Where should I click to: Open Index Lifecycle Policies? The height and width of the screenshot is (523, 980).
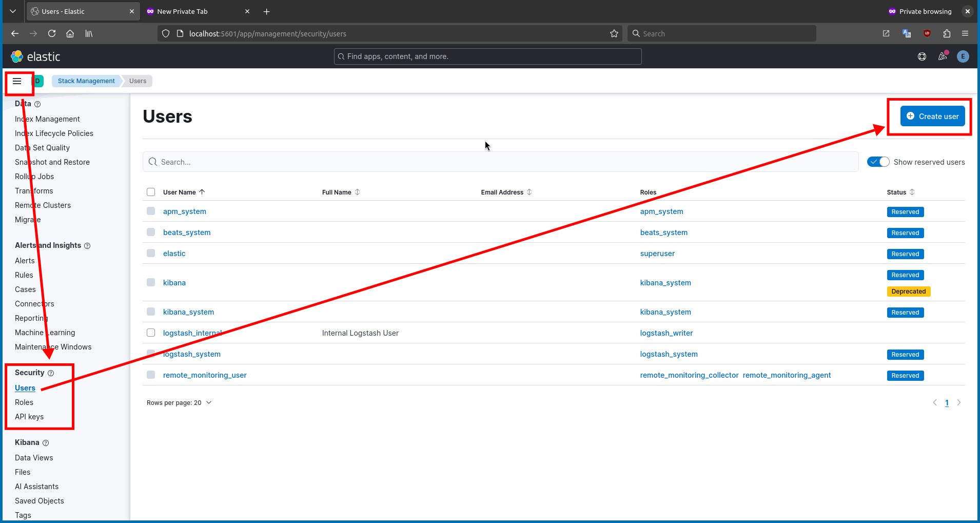point(54,133)
